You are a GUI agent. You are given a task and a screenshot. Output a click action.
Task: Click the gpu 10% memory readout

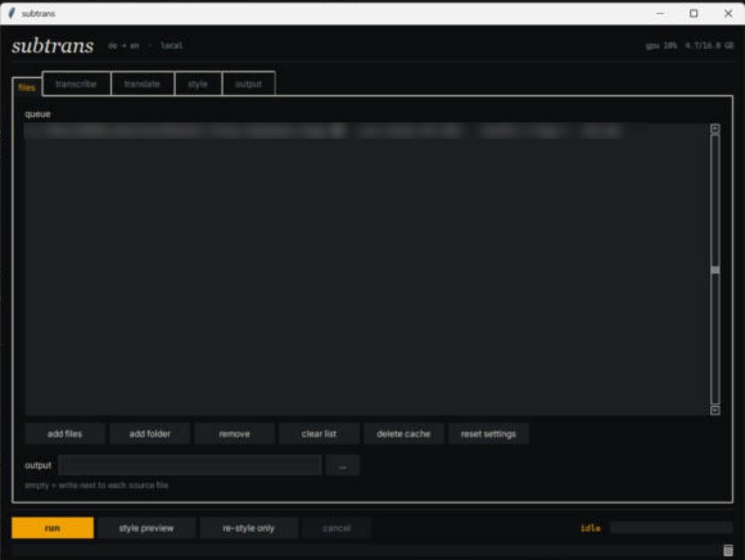point(690,45)
